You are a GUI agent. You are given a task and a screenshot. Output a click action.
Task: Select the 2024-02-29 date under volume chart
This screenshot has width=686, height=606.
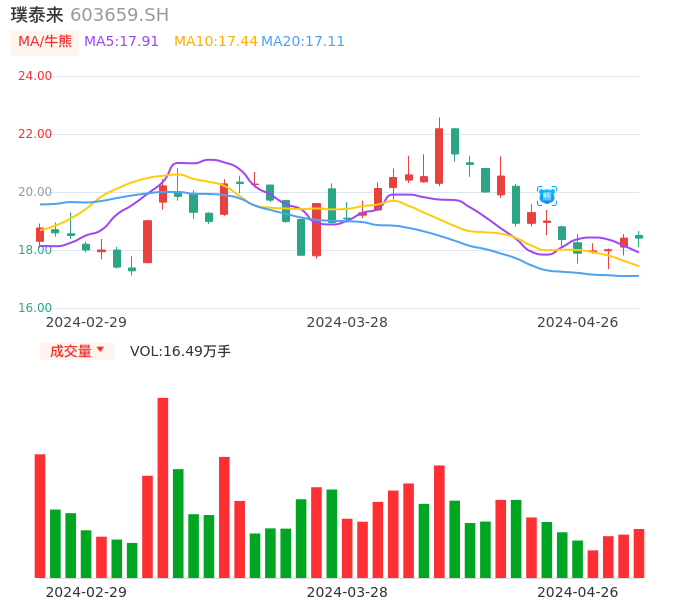coord(86,592)
